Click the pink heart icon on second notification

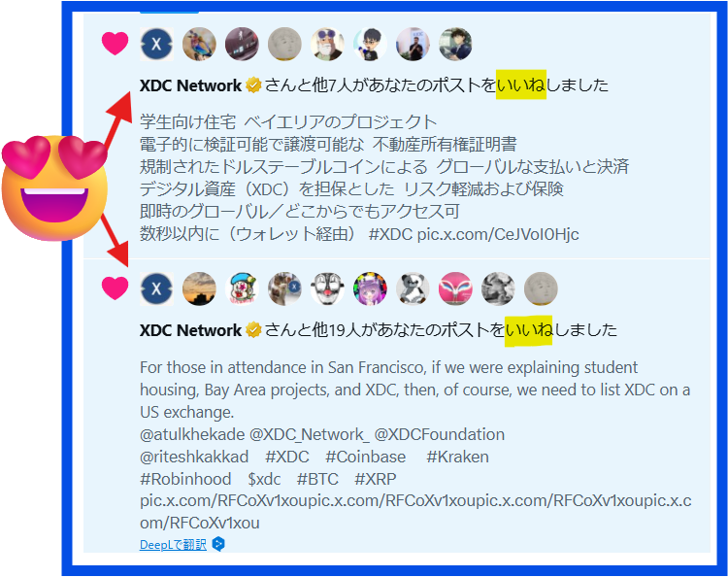tap(115, 288)
